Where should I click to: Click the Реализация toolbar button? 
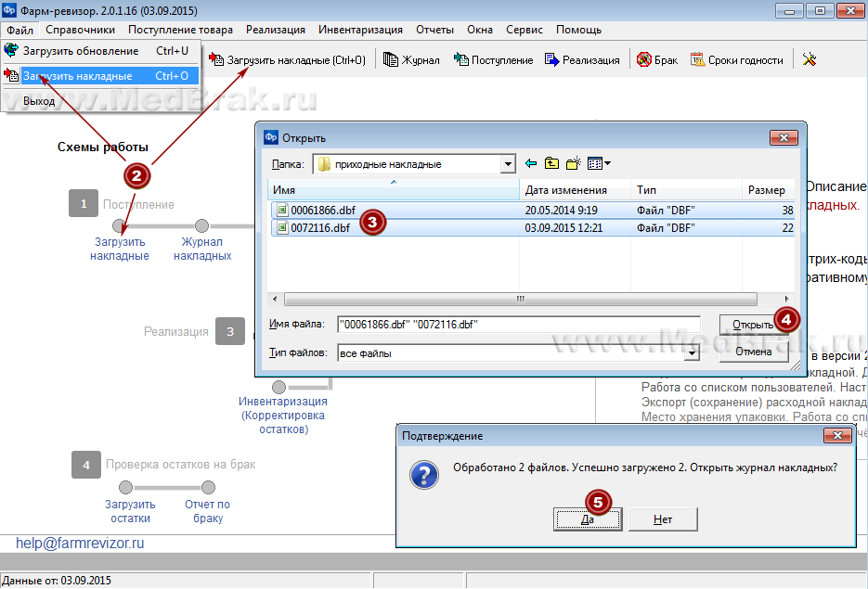[582, 59]
